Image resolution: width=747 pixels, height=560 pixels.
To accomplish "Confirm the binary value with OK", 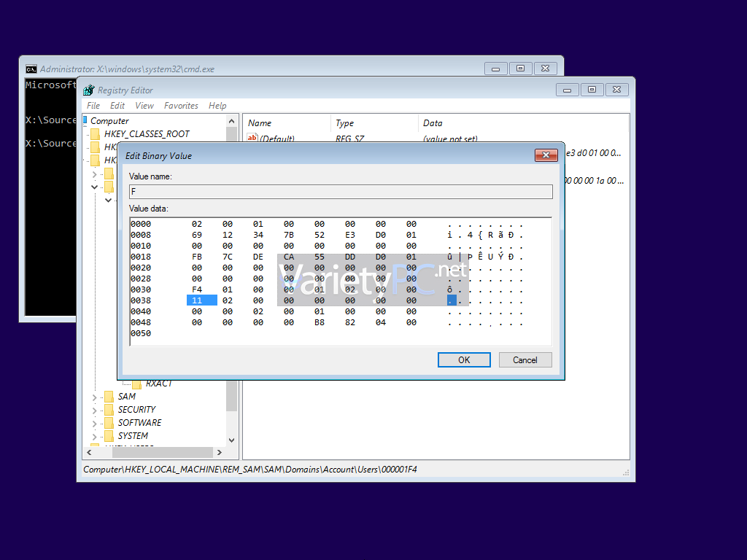I will 464,360.
